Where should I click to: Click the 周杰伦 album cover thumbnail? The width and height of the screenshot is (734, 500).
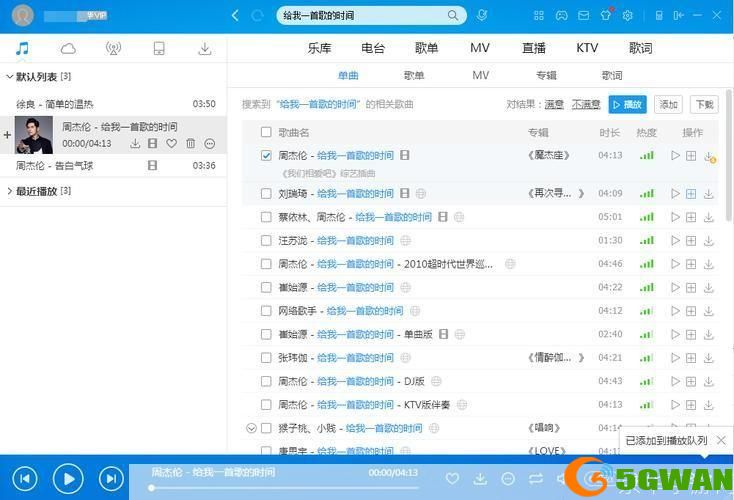coord(34,135)
